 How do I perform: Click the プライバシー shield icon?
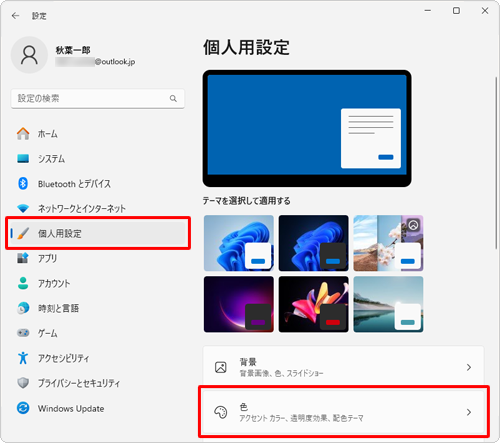click(x=23, y=383)
